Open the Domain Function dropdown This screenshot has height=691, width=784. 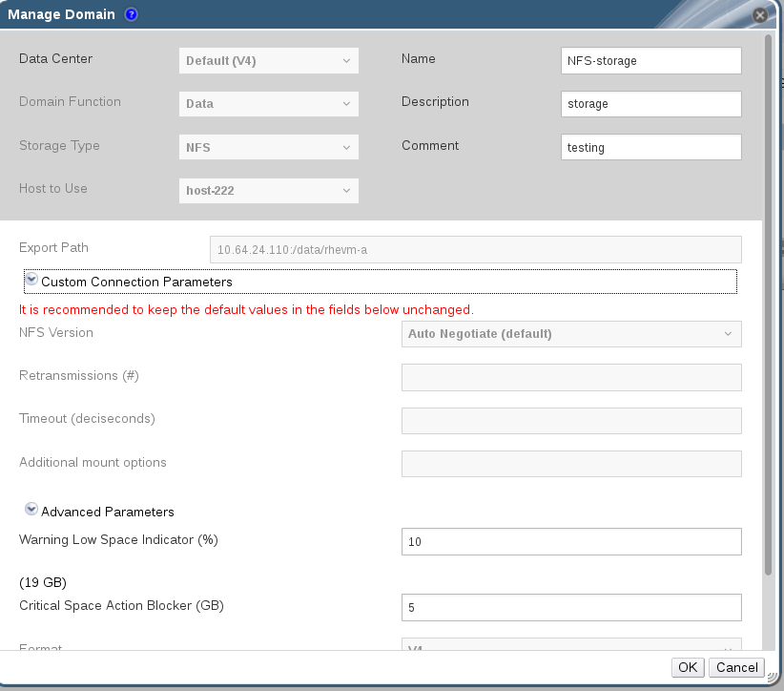point(268,103)
